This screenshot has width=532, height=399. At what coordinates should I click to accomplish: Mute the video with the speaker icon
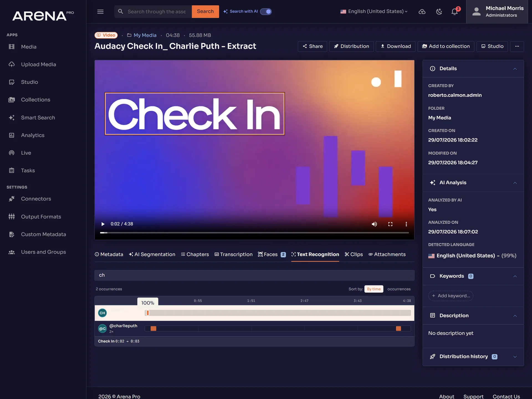pyautogui.click(x=374, y=224)
